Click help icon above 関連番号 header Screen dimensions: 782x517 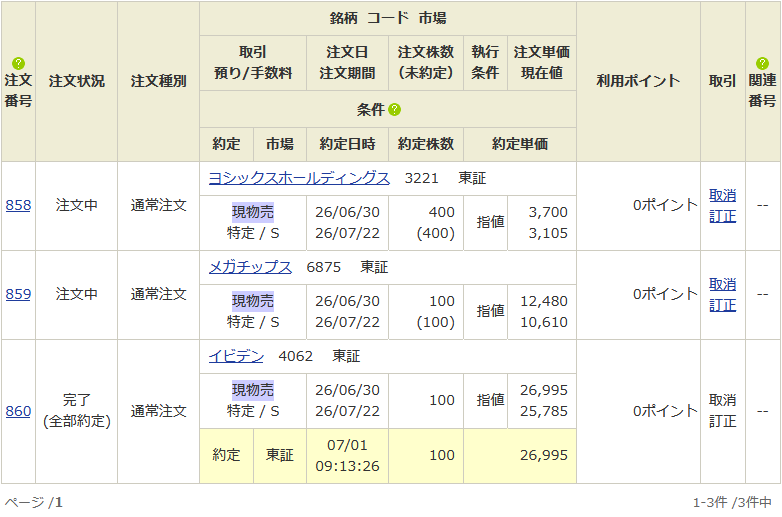point(762,63)
